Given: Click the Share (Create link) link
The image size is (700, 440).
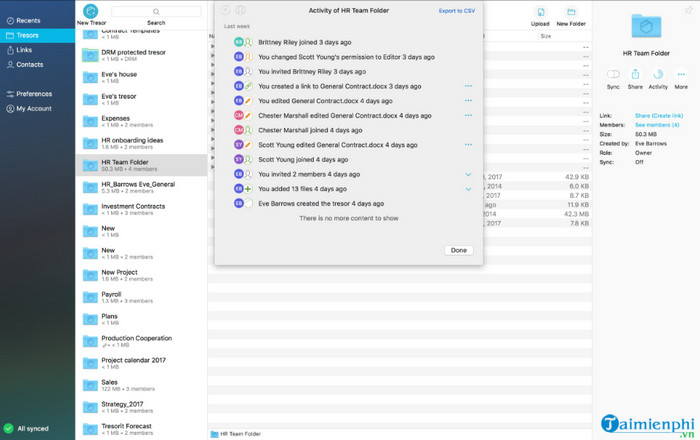Looking at the screenshot, I should [x=659, y=116].
